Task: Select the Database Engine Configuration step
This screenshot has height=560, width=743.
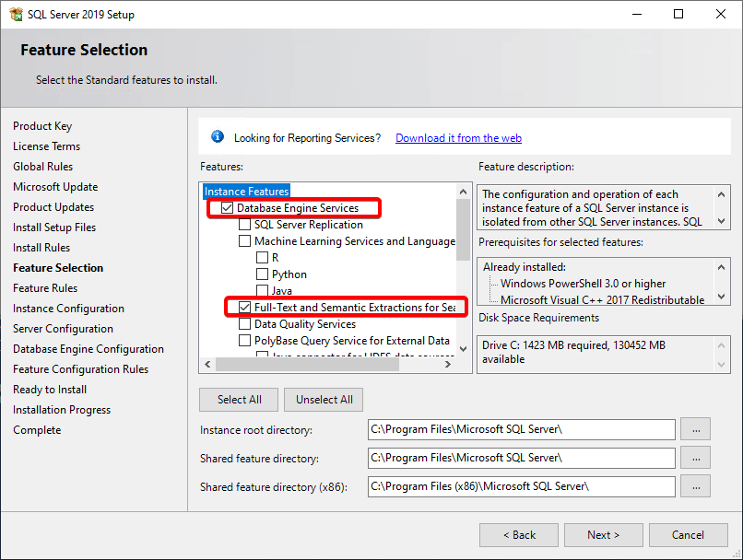Action: [x=88, y=349]
